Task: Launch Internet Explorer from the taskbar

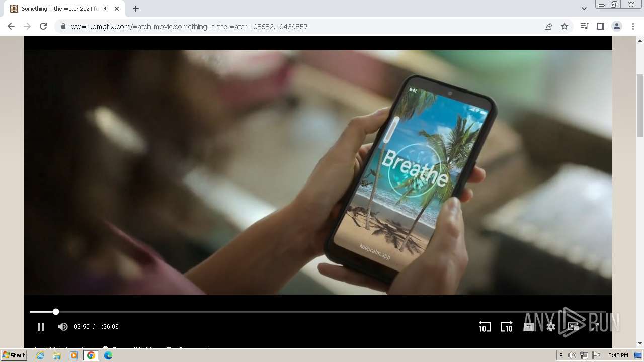Action: point(40,355)
